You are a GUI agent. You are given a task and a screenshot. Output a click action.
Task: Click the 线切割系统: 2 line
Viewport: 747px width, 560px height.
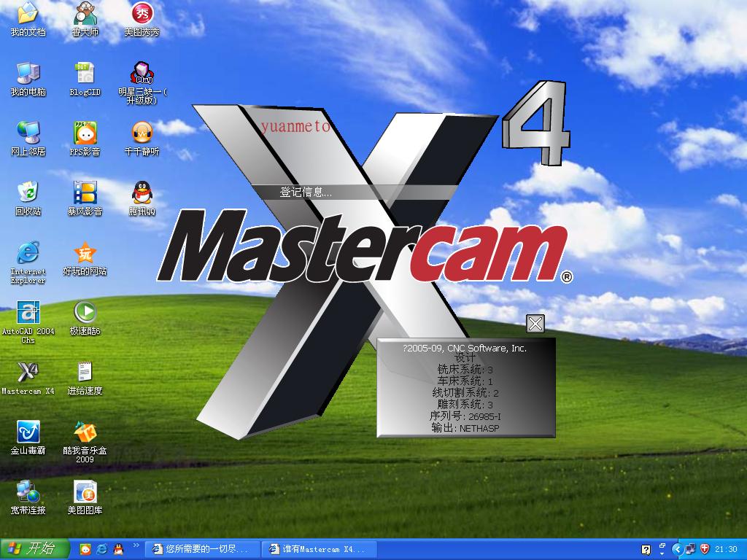tap(465, 393)
